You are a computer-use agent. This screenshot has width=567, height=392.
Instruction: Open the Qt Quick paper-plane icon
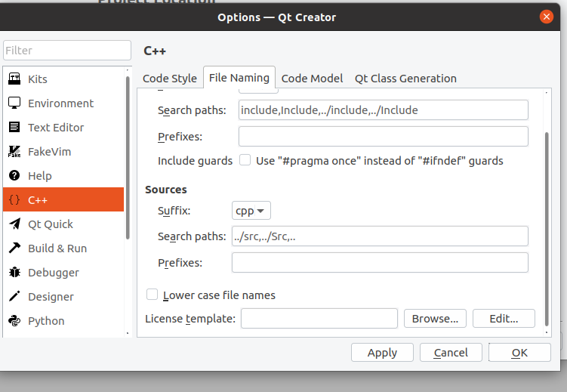coord(14,224)
